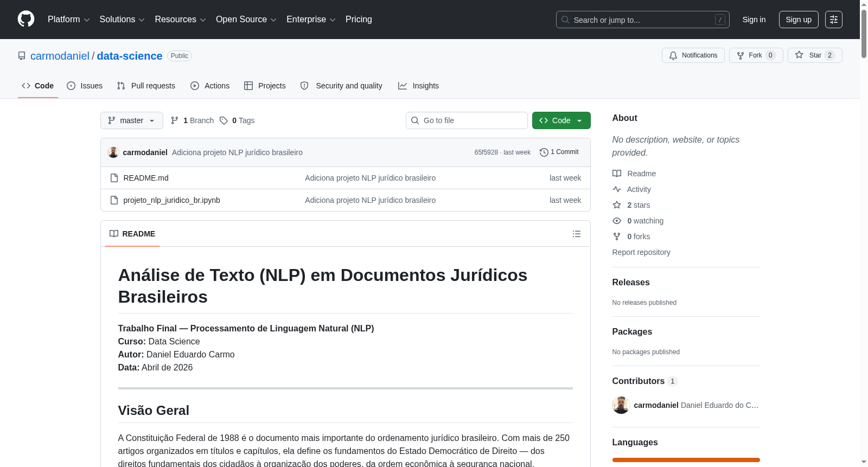
Task: Open the latest commit message link
Action: pyautogui.click(x=237, y=152)
